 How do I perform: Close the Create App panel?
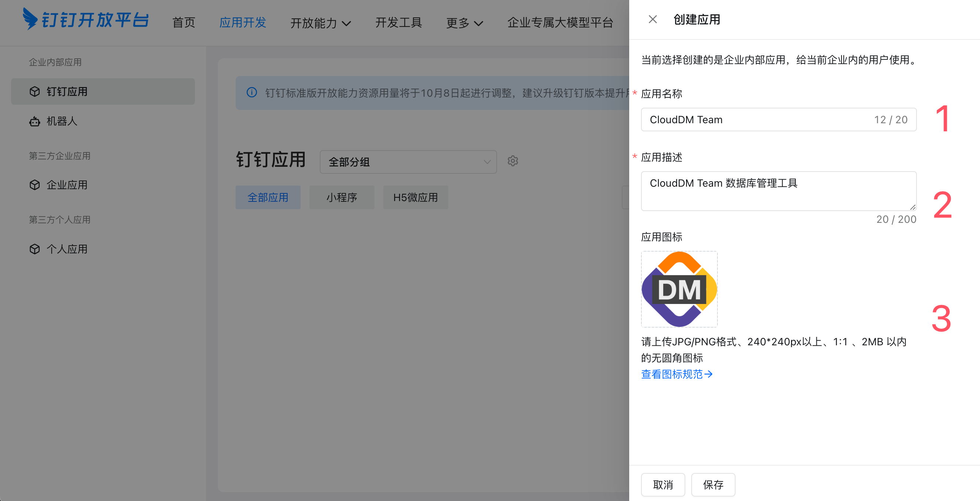click(x=652, y=20)
